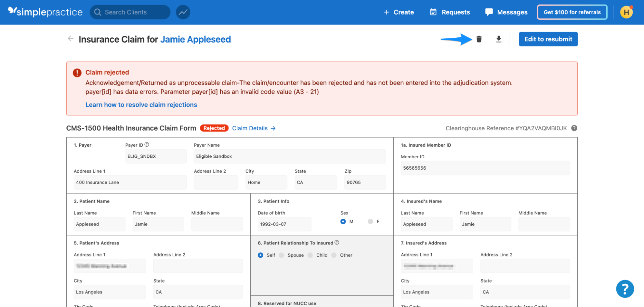This screenshot has height=307, width=644.
Task: Click Payer ID info icon
Action: tap(147, 144)
